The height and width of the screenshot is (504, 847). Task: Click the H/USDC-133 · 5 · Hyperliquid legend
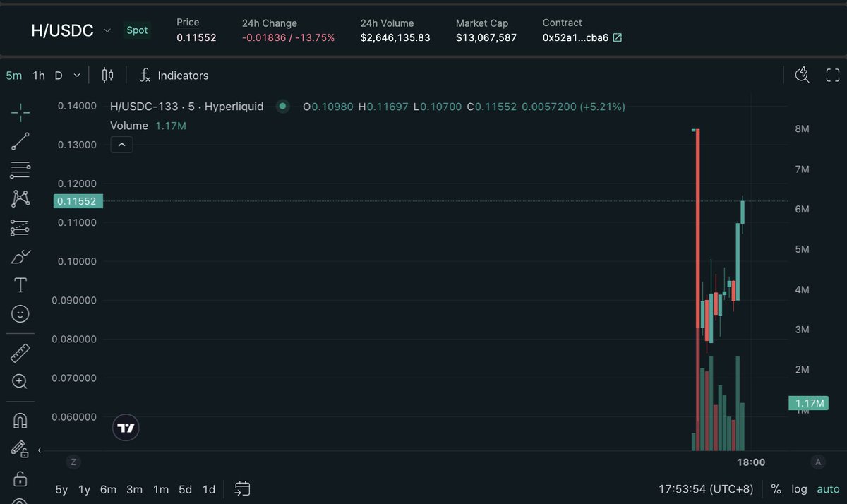click(187, 107)
